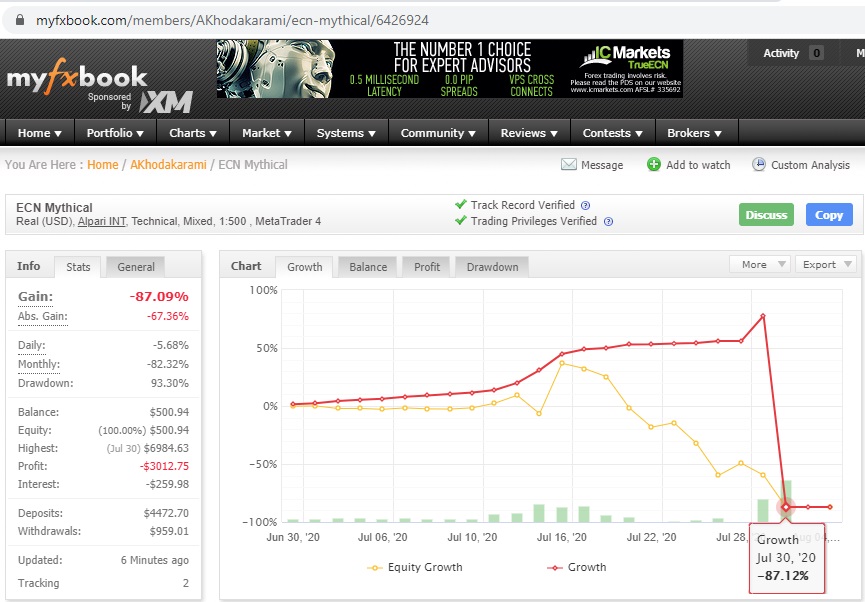This screenshot has width=865, height=602.
Task: Click the Daily label in stats
Action: 31,345
